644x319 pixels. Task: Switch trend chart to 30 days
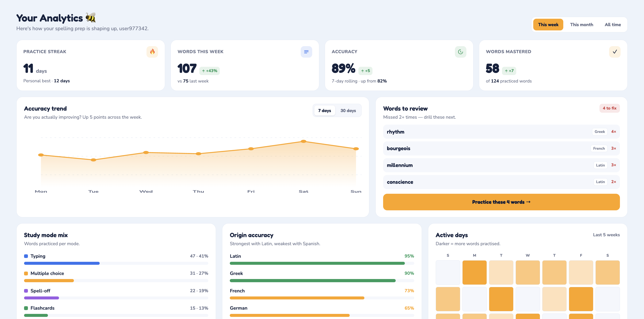point(348,110)
